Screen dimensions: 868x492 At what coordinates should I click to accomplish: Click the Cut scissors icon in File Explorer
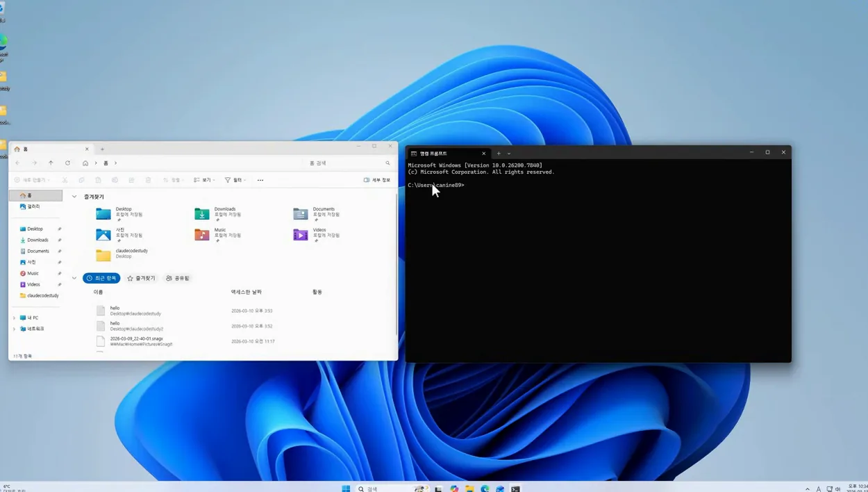click(65, 180)
